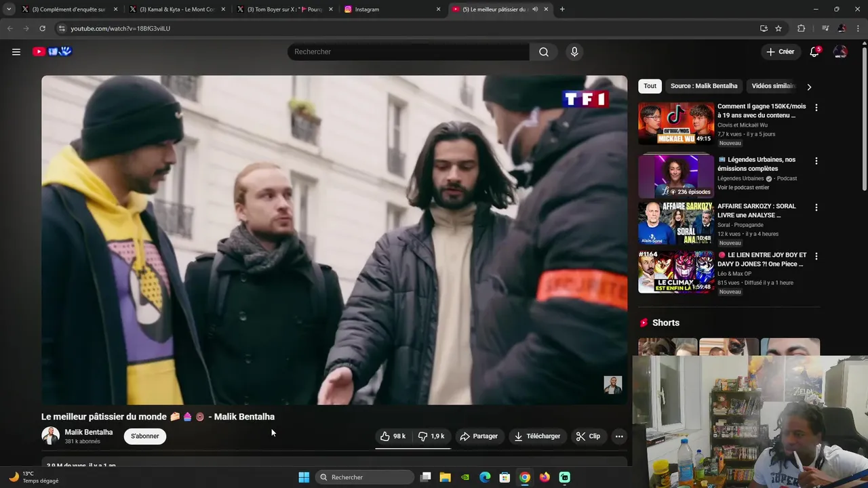The height and width of the screenshot is (488, 868).
Task: Open Chrome tab search dropdown
Action: (x=9, y=9)
